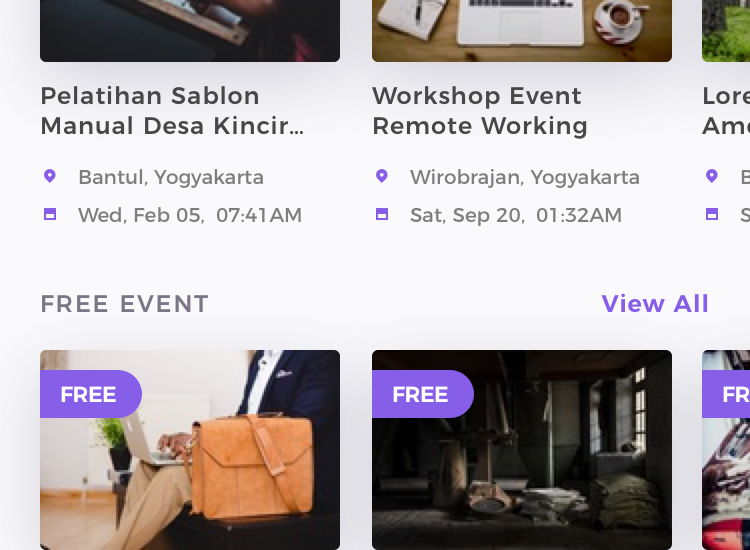Open the laptop and coffee cup event image
Image resolution: width=750 pixels, height=550 pixels.
[x=522, y=31]
